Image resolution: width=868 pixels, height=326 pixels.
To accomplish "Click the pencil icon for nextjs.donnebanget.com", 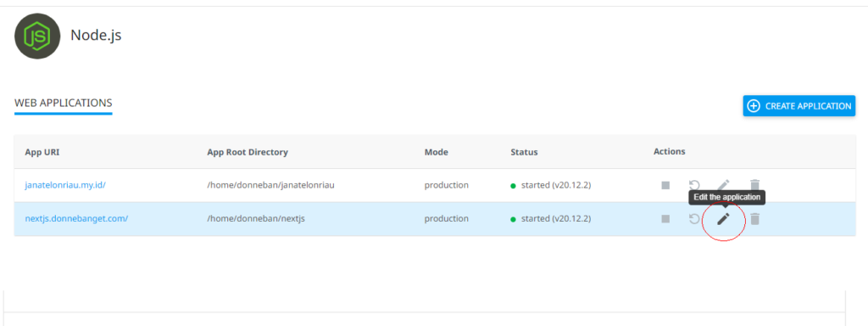I will pos(724,219).
